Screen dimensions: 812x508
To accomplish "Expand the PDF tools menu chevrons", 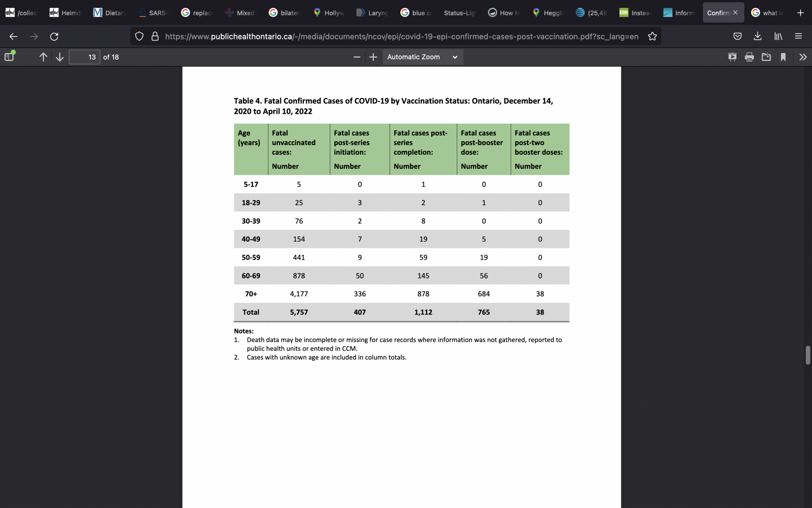I will [x=803, y=57].
